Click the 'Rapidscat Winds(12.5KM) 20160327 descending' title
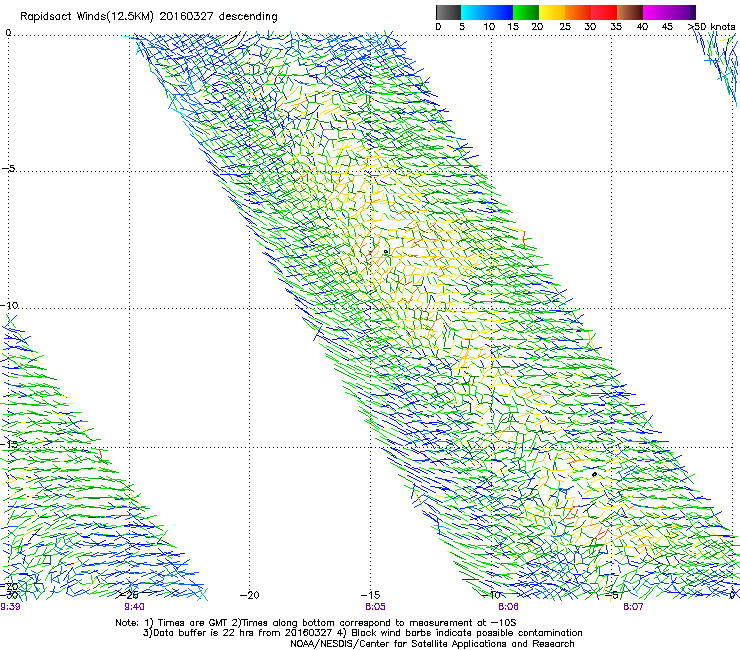Viewport: 740px width, 650px height. (149, 17)
